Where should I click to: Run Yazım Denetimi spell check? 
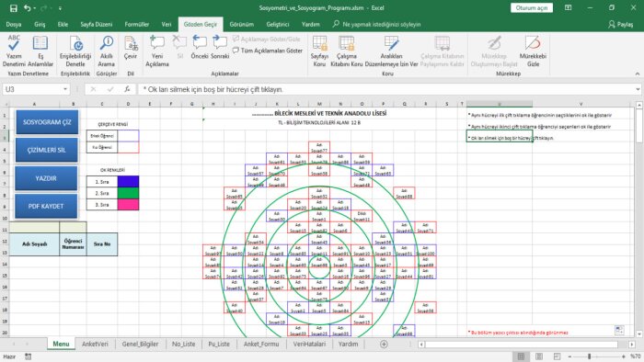click(14, 51)
